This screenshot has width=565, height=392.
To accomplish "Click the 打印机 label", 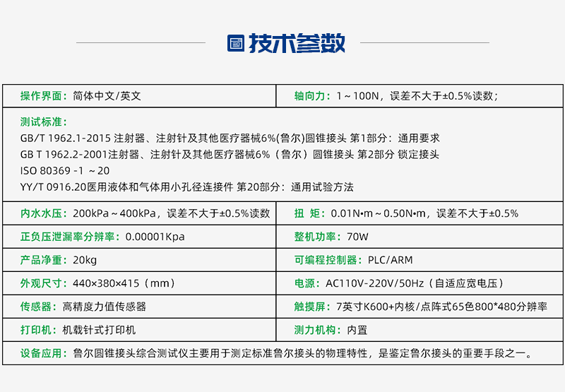I will tap(39, 330).
